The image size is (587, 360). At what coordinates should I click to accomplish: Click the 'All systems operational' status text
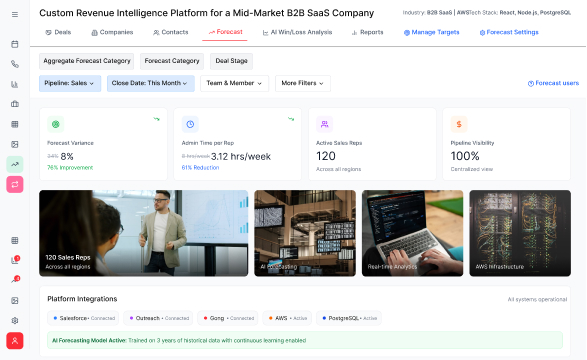tap(537, 299)
